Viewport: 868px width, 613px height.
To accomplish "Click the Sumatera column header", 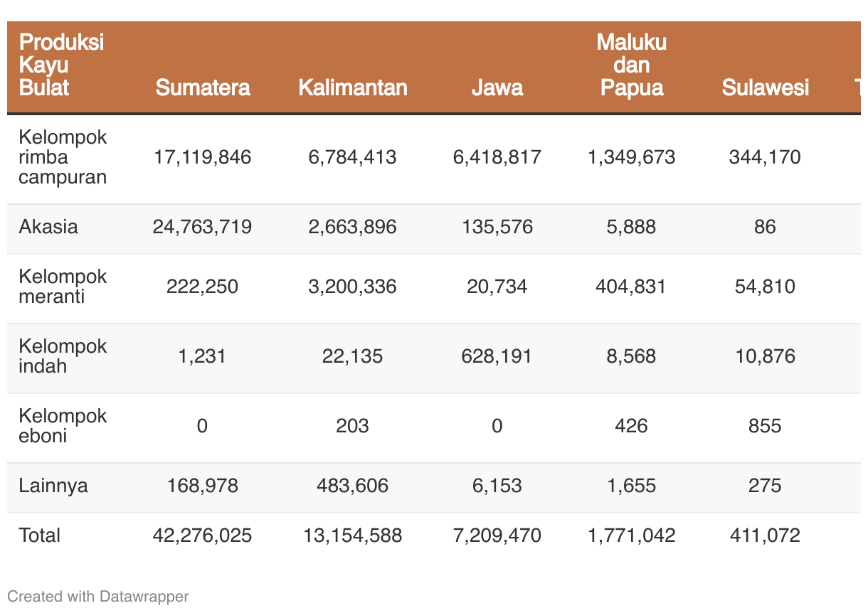I will click(x=203, y=87).
